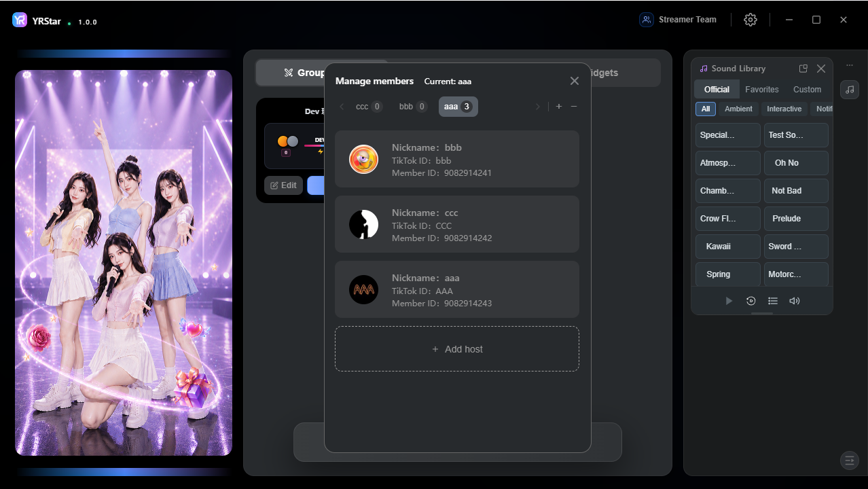Select the All sound filter

[706, 109]
